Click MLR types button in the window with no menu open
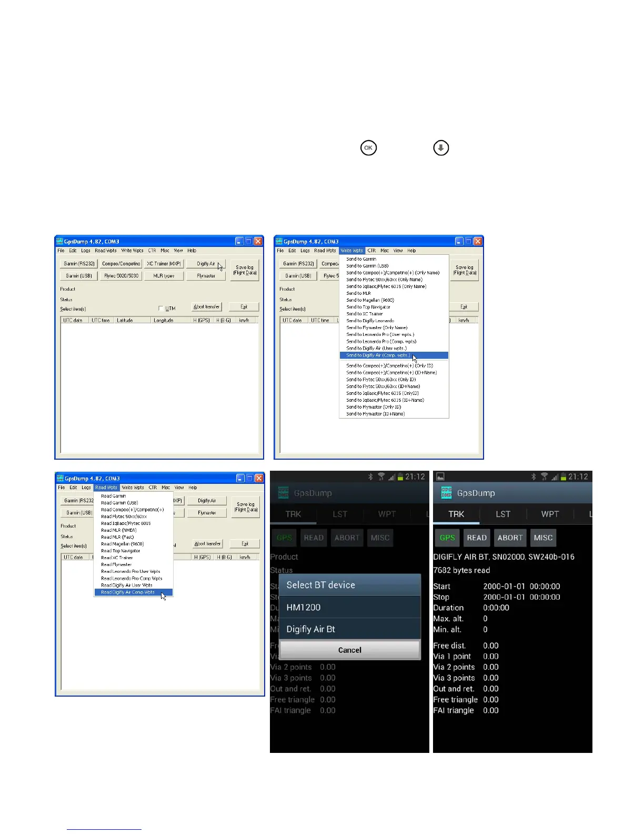644x834 pixels. (x=164, y=276)
